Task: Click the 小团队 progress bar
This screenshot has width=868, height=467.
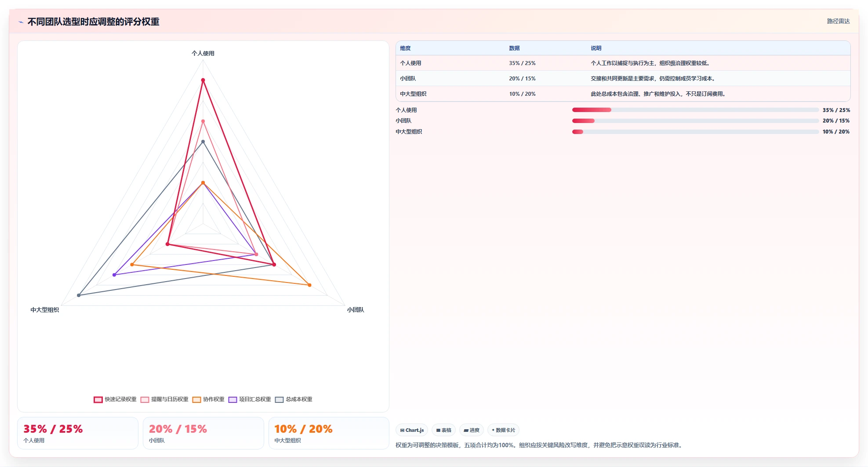Action: coord(695,121)
